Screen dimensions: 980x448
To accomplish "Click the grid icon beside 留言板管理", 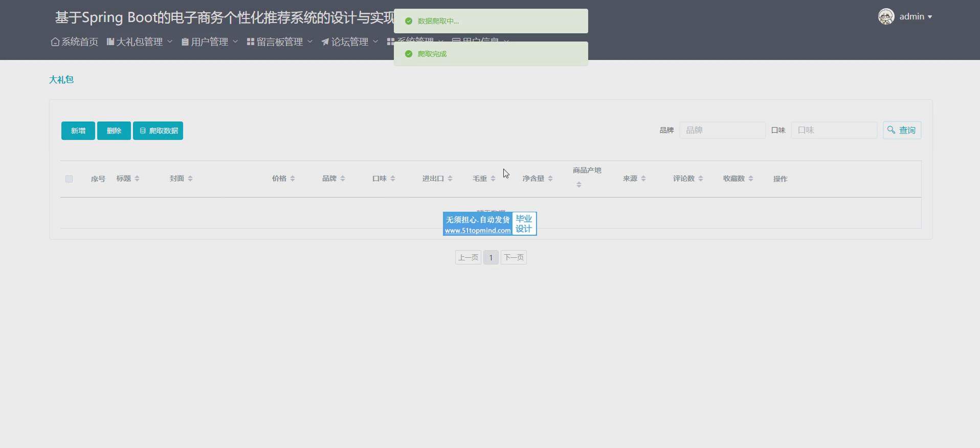I will pyautogui.click(x=251, y=42).
